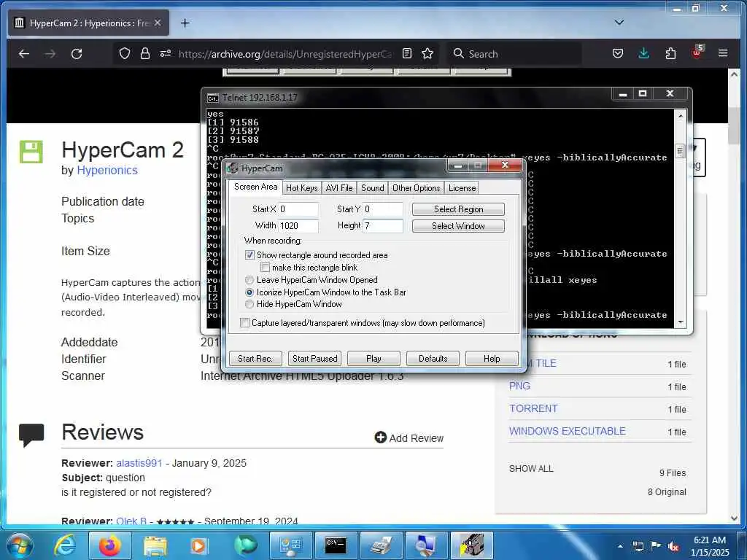747x560 pixels.
Task: Click the muted volume tray icon
Action: [673, 547]
